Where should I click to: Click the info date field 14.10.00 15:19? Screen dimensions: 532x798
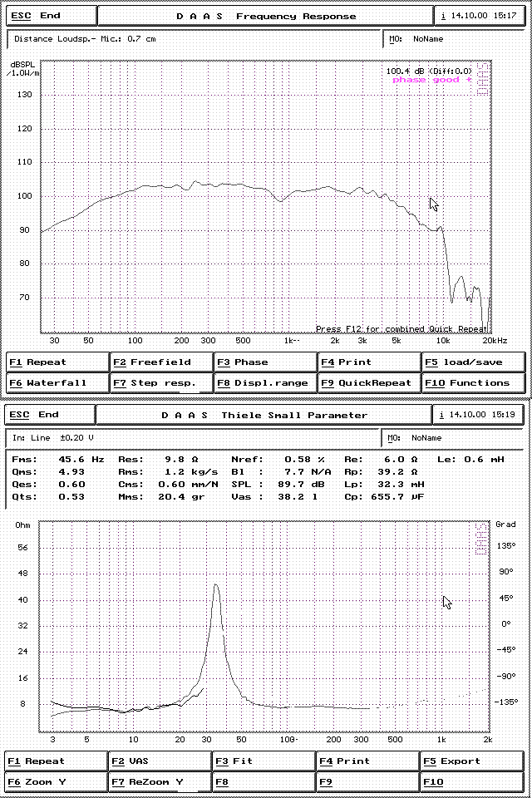(480, 415)
